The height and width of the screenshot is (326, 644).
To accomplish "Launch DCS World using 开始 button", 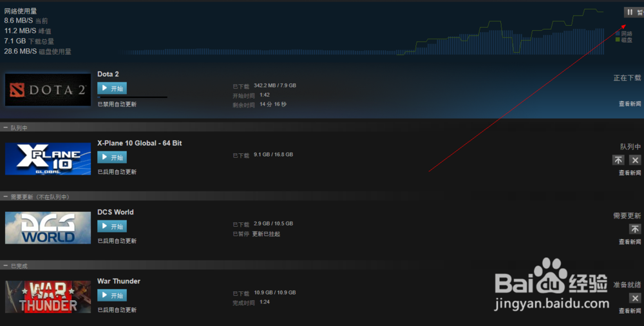I will click(112, 226).
